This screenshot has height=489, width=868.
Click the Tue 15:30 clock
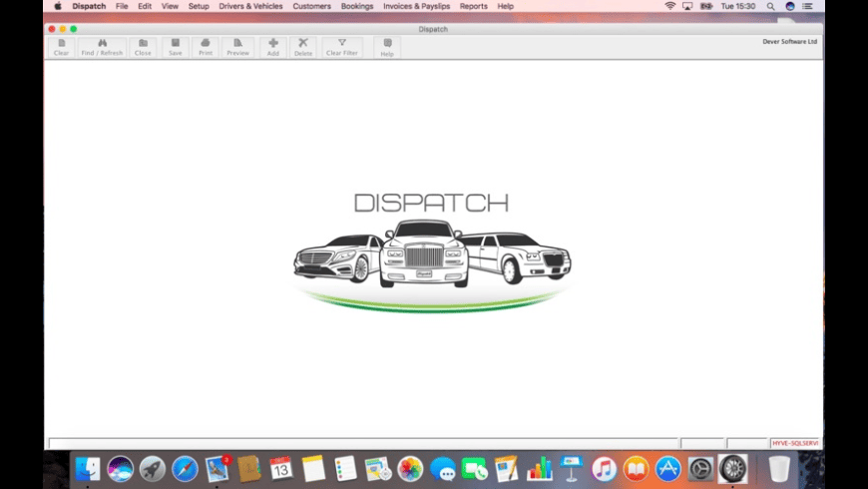coord(738,6)
